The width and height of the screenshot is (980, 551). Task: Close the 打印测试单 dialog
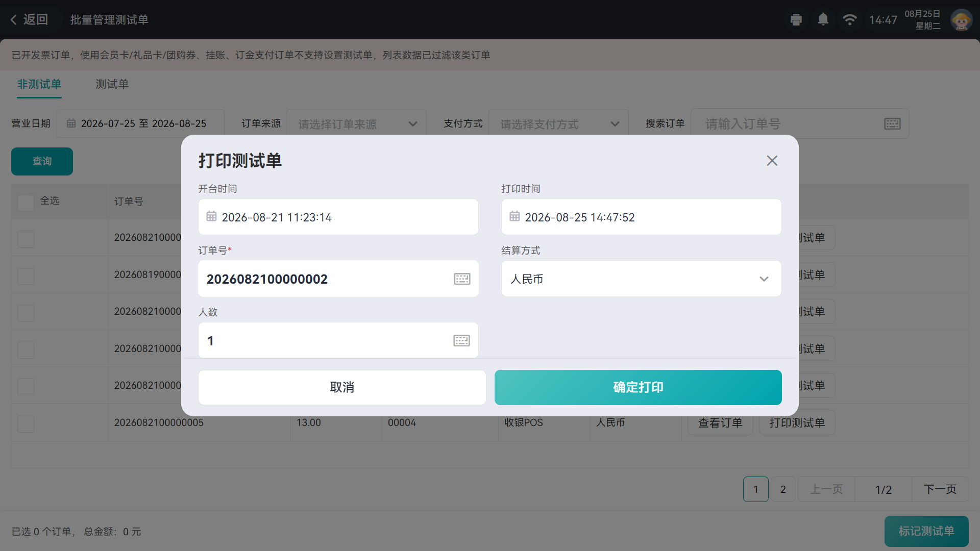pos(772,161)
